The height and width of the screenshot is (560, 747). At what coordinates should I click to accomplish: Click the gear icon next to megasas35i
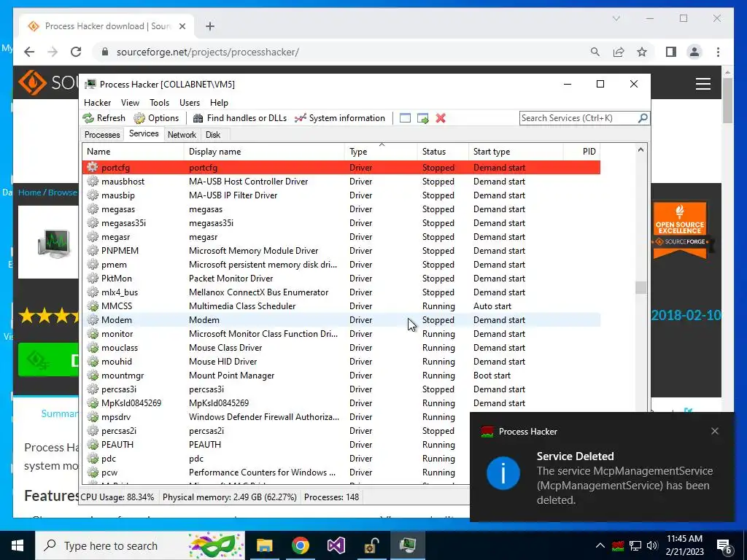[93, 223]
